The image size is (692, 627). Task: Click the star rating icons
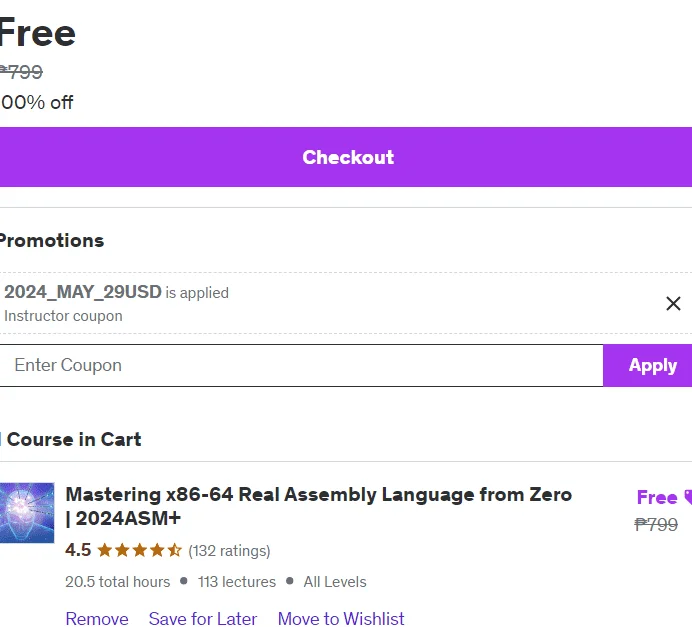pyautogui.click(x=139, y=550)
